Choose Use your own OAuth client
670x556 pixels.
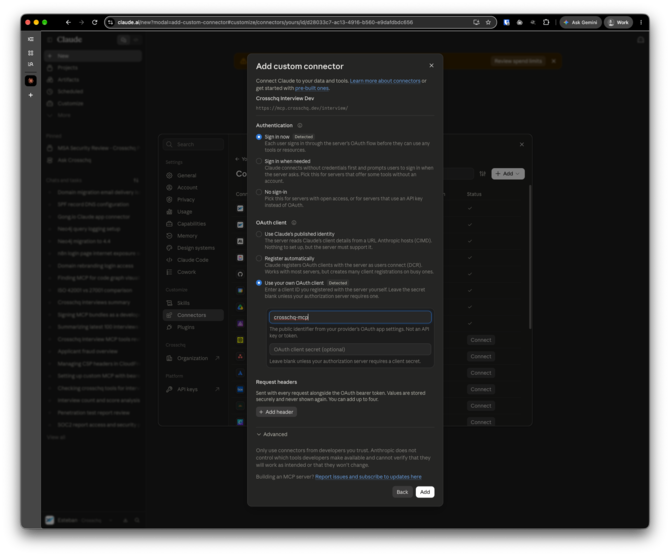point(259,283)
